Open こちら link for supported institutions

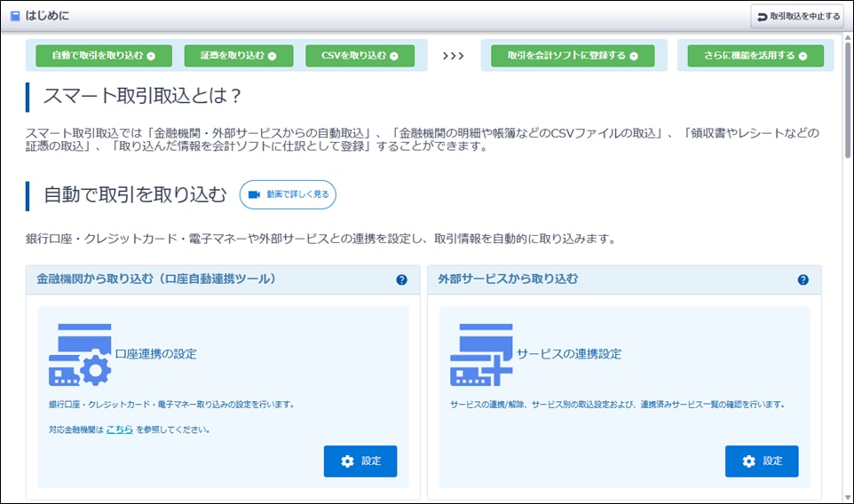[119, 429]
